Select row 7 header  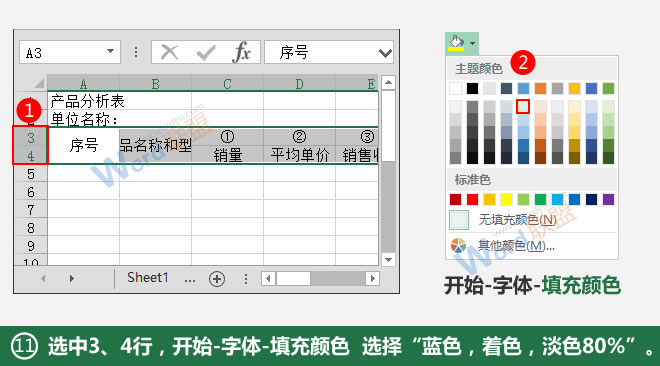[31, 210]
